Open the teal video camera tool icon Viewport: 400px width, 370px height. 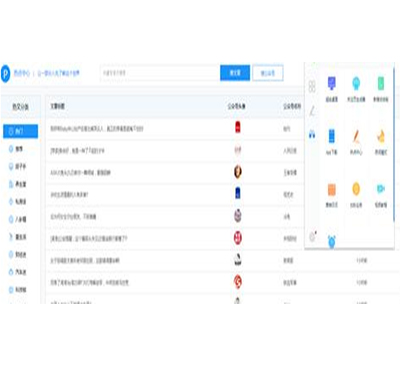381,189
